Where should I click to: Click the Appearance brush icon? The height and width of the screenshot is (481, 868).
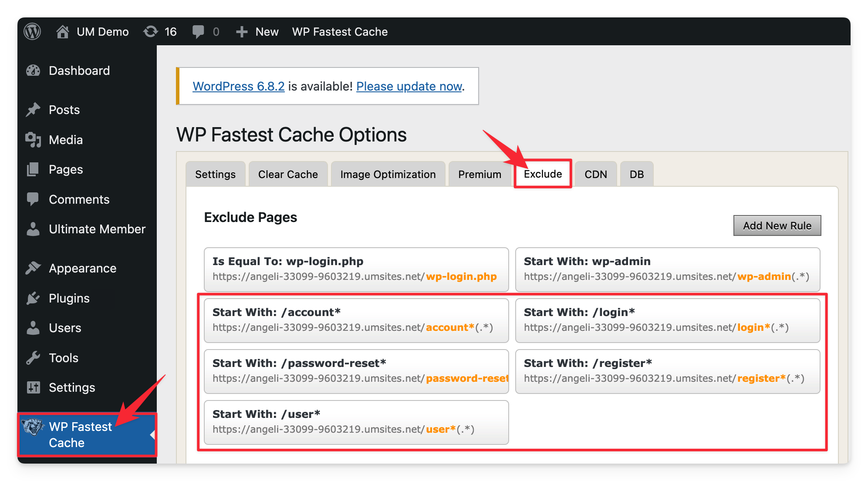(33, 268)
